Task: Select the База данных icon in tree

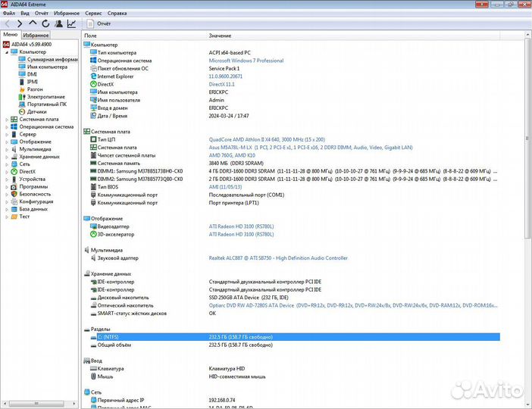Action: coord(14,209)
